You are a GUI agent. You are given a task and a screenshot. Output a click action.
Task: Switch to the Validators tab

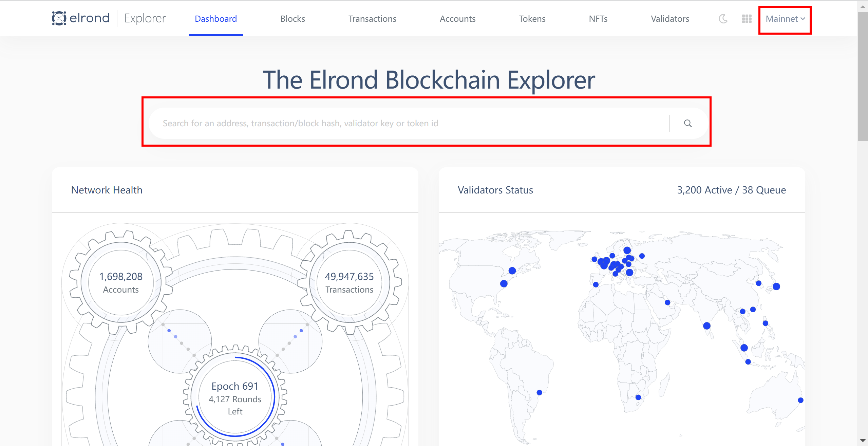tap(670, 19)
